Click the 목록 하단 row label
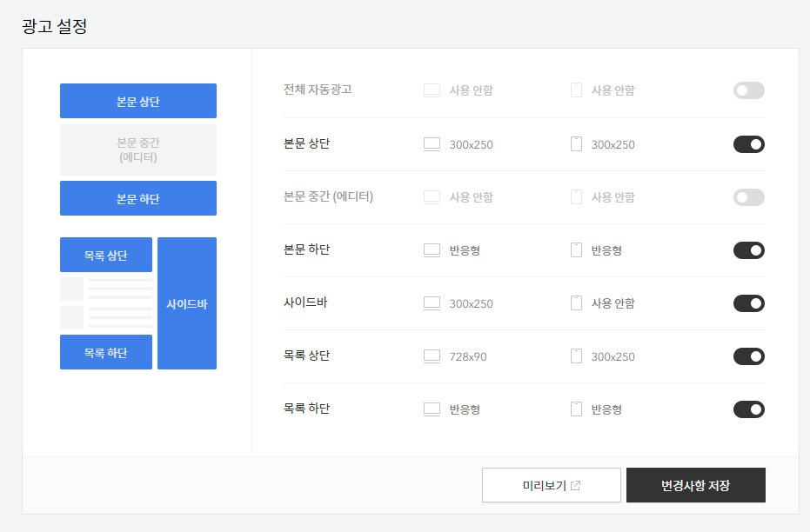Viewport: 810px width, 532px height. [x=306, y=409]
